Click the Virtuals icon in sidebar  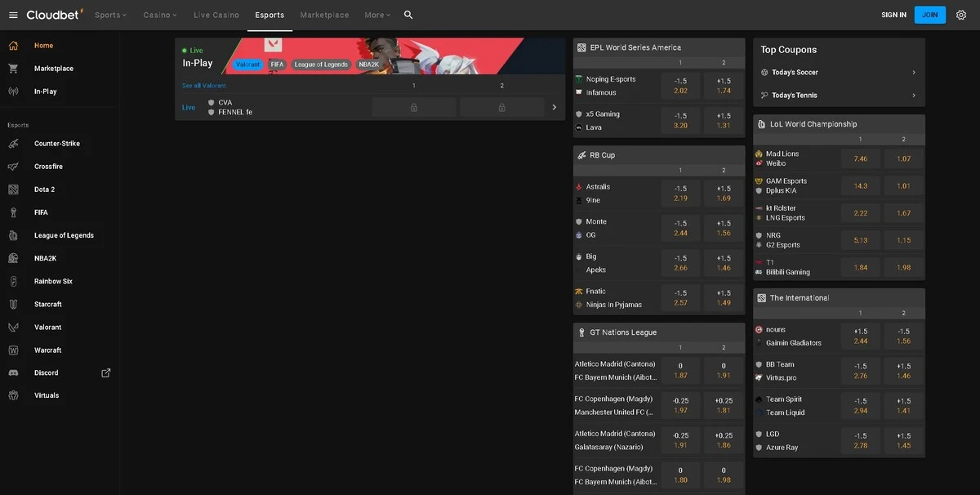[13, 395]
